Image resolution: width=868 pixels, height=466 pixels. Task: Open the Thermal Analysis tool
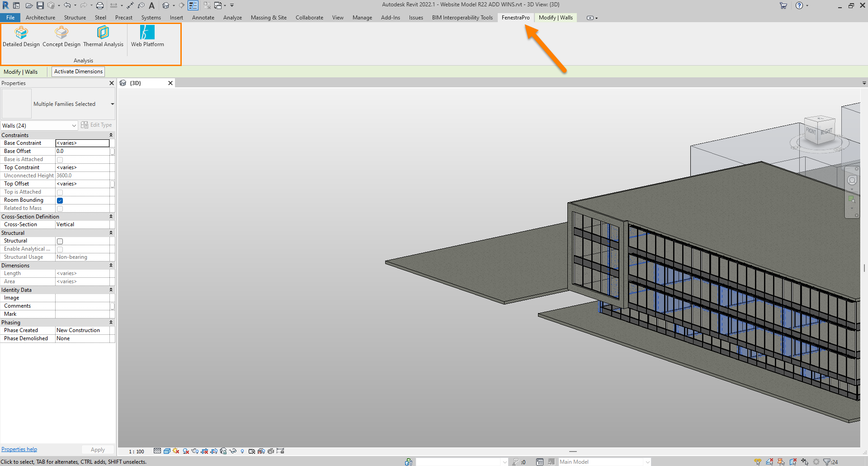click(103, 36)
